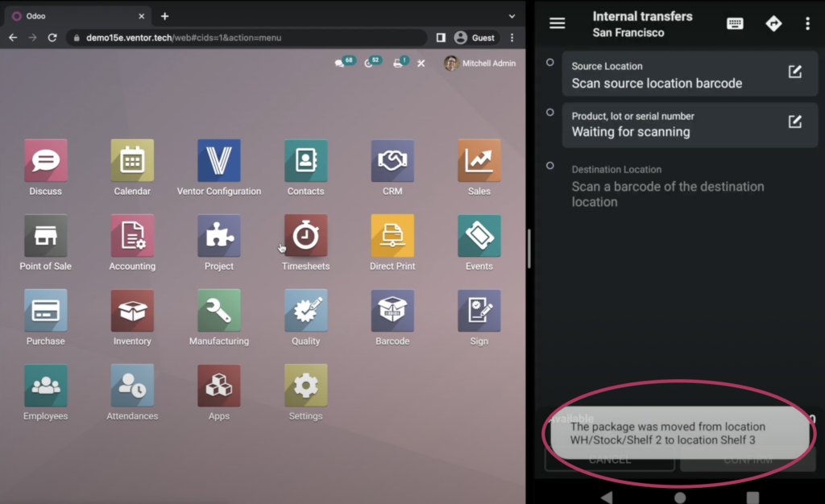Click Scan source location barcode field
Image resolution: width=825 pixels, height=504 pixels.
click(x=690, y=73)
